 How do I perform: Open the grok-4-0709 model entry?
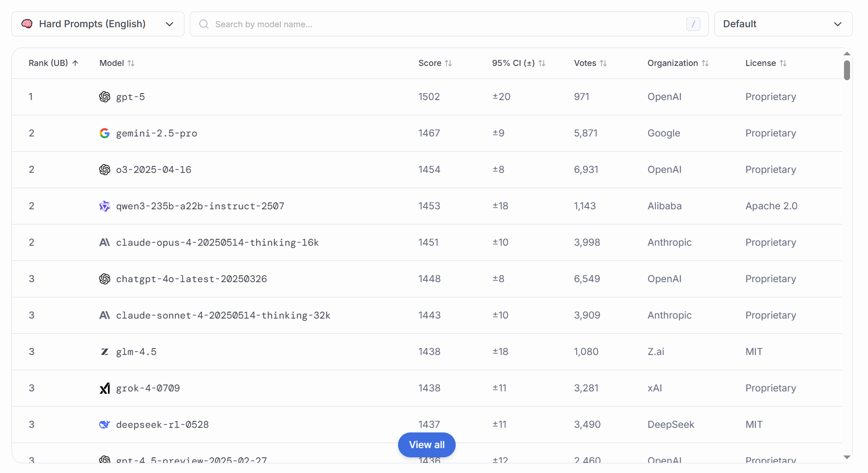coord(148,388)
